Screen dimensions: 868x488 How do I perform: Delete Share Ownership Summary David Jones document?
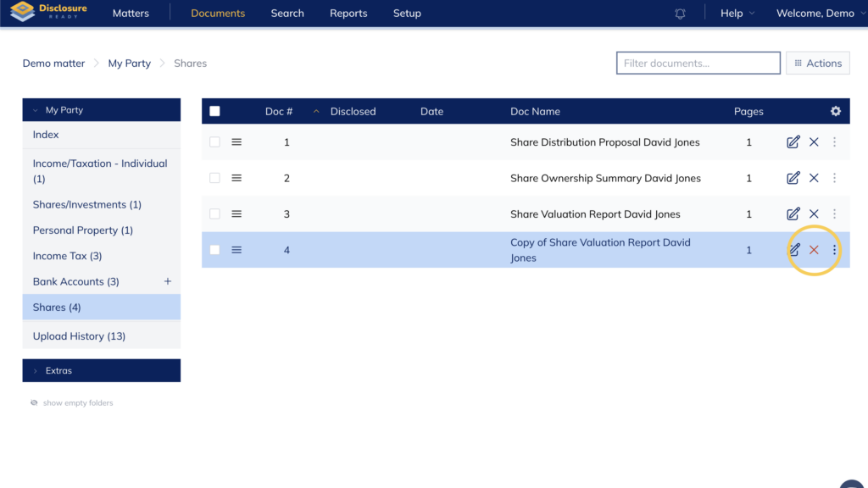point(814,178)
